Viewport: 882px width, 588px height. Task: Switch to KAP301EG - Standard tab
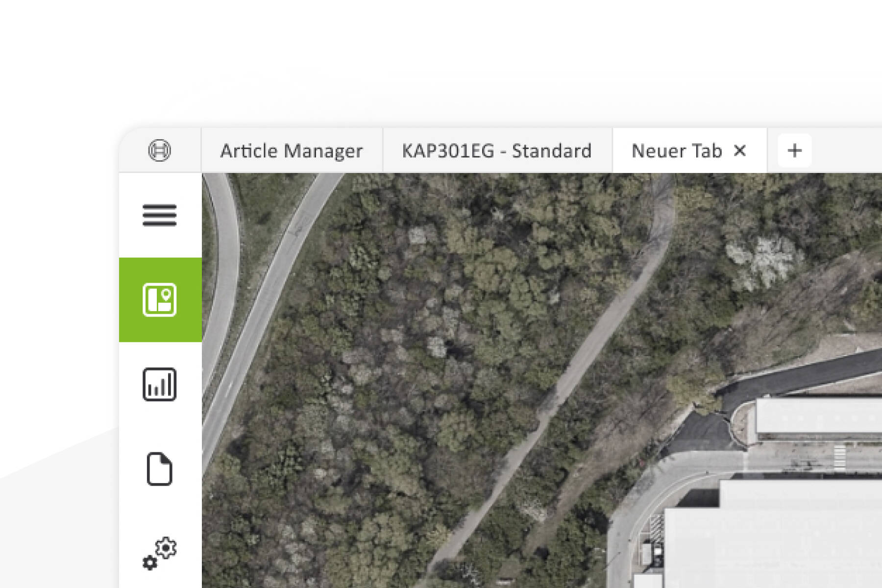497,150
